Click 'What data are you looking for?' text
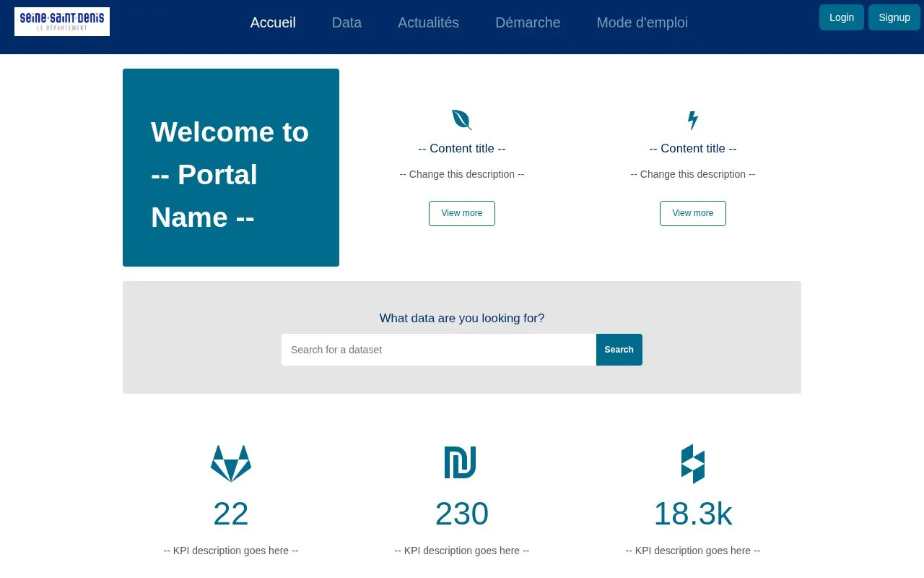This screenshot has width=924, height=578. 462,318
